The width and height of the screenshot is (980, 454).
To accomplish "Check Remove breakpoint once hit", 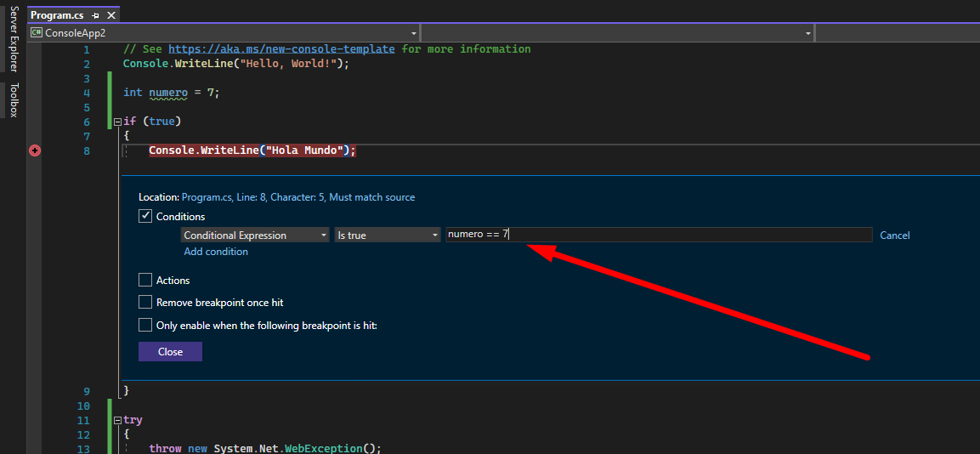I will [145, 302].
